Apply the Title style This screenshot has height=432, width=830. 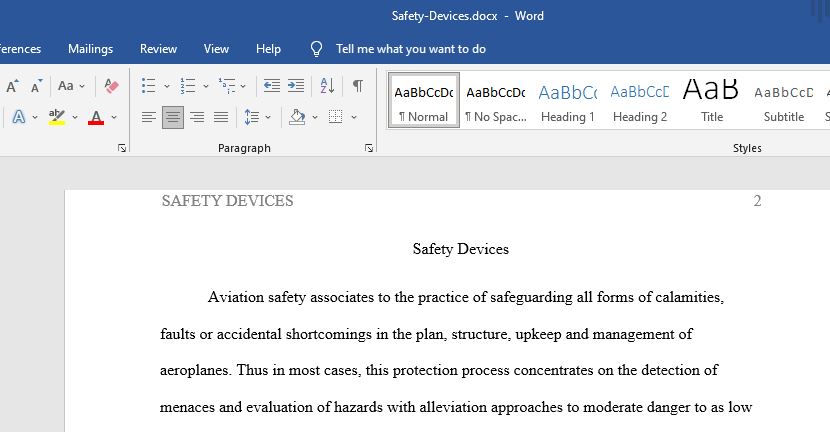click(x=711, y=101)
